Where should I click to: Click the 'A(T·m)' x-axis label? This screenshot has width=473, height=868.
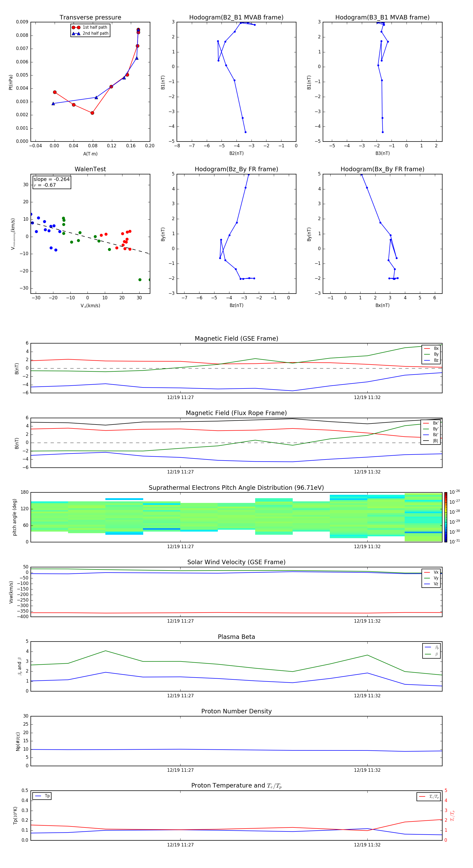click(90, 154)
